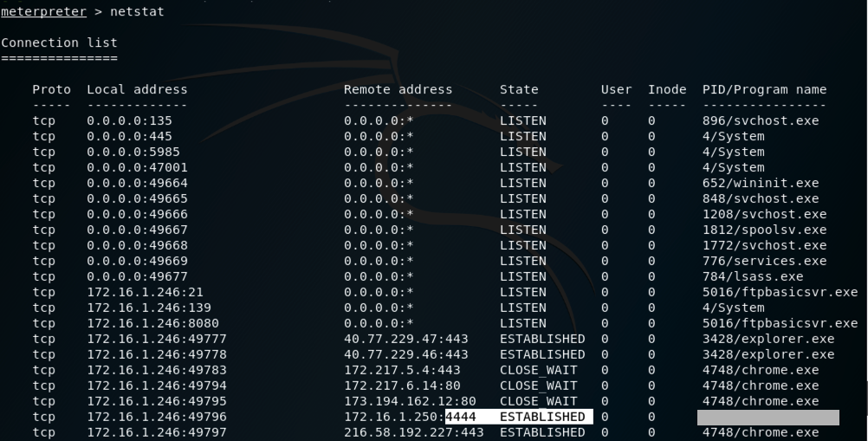The image size is (868, 441).
Task: Select local address 172.16.1.246:49777
Action: point(157,339)
